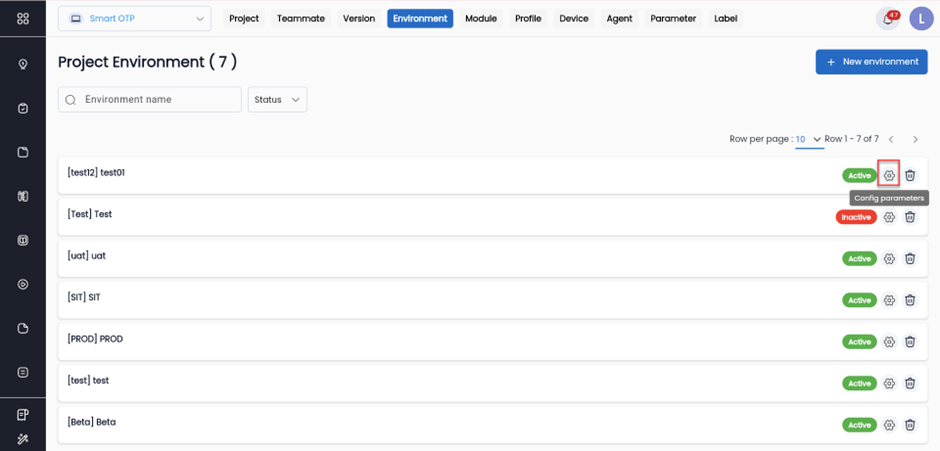Open the Status filter dropdown
The image size is (940, 451).
tap(277, 100)
